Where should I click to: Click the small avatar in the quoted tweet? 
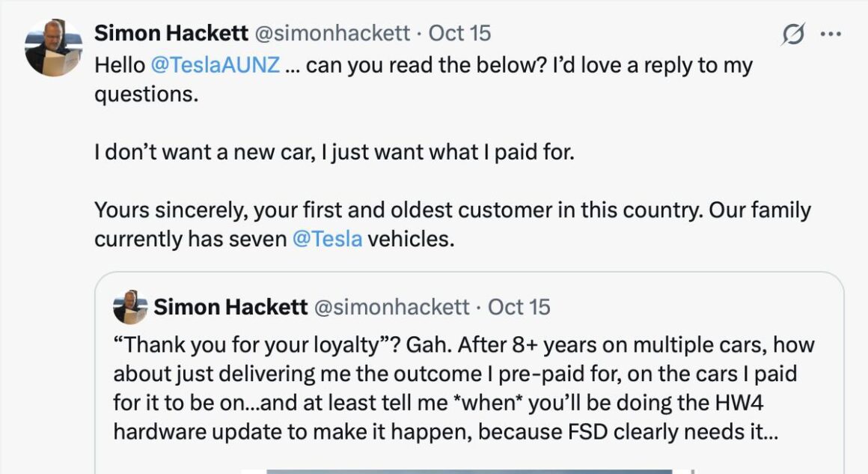[x=129, y=307]
